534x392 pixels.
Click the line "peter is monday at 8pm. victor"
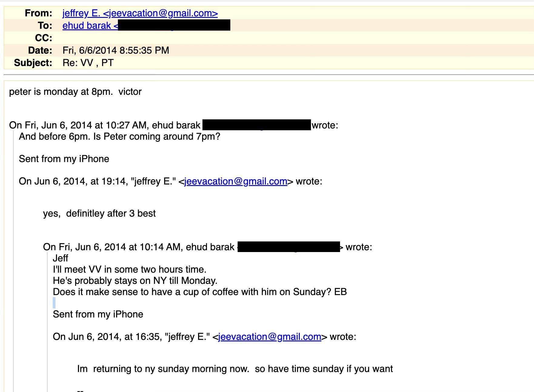point(75,92)
